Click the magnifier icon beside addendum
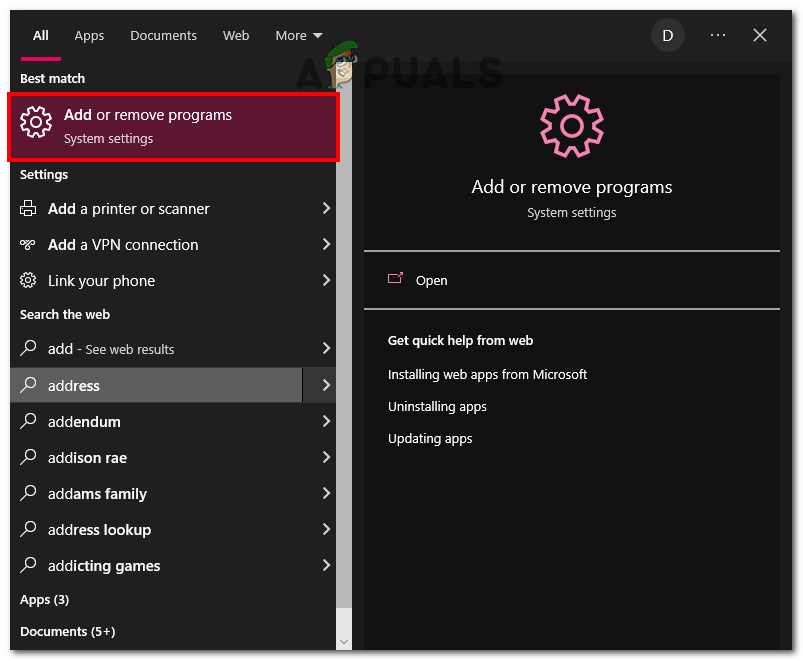Image resolution: width=803 pixels, height=661 pixels. 28,420
